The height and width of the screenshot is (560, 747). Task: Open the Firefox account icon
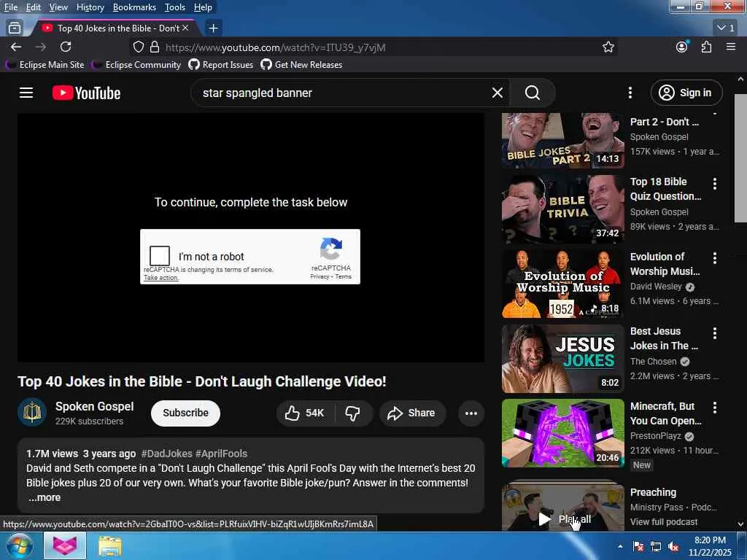[682, 47]
